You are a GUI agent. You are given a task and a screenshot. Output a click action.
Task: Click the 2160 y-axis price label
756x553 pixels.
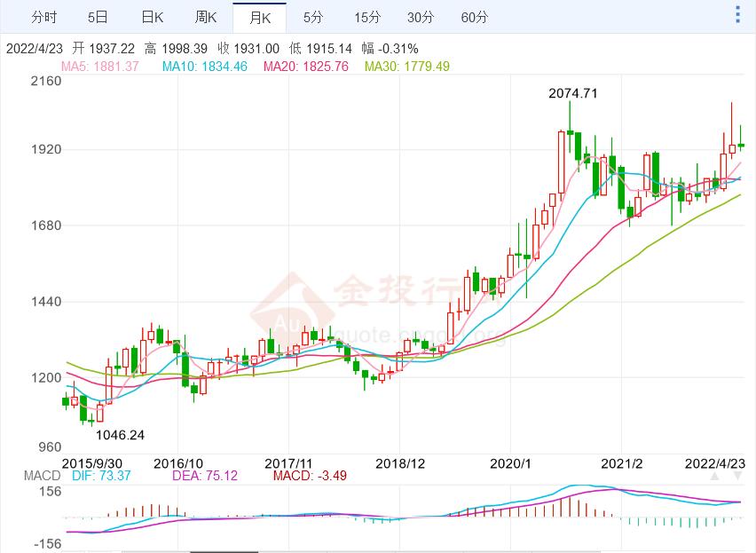[x=46, y=81]
